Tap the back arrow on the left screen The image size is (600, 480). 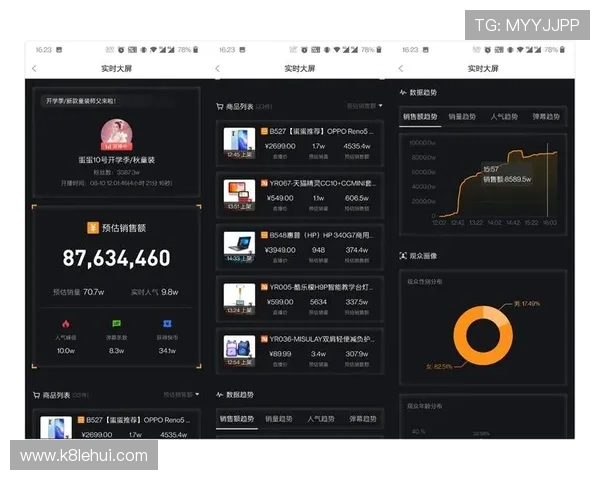click(34, 68)
